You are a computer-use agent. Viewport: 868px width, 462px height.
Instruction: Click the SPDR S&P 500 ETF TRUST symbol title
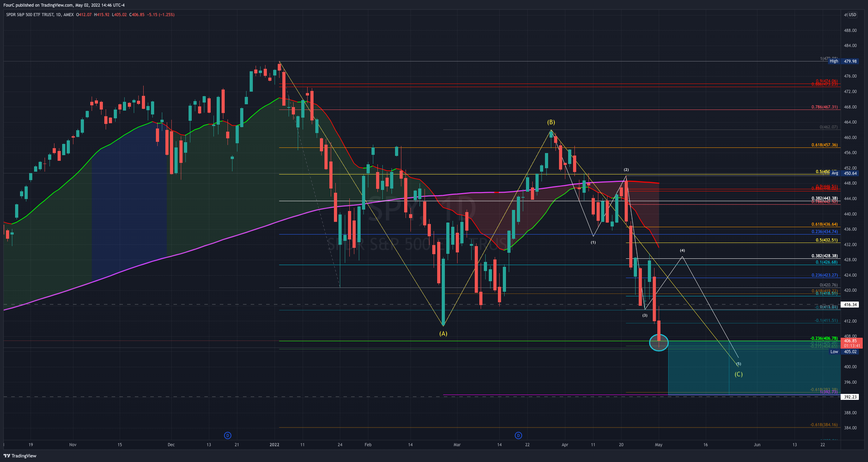[x=30, y=15]
